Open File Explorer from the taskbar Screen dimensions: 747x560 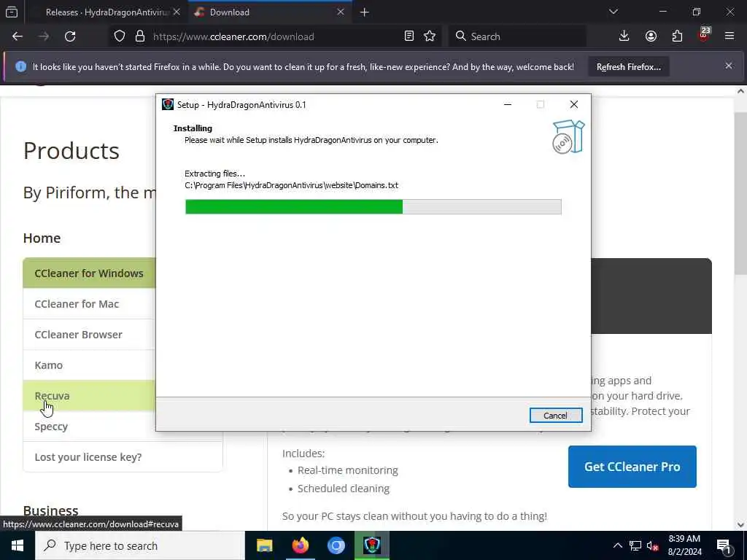(x=264, y=545)
